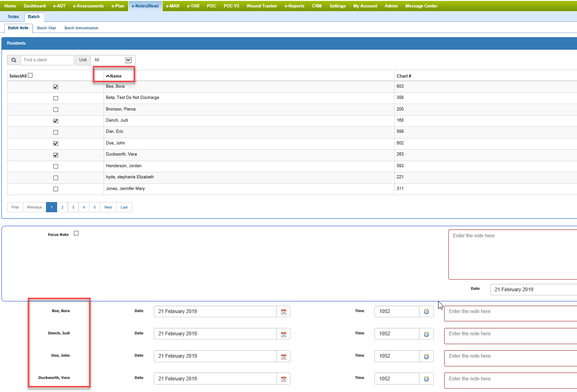
Task: Jump to residents page 5
Action: click(x=94, y=207)
